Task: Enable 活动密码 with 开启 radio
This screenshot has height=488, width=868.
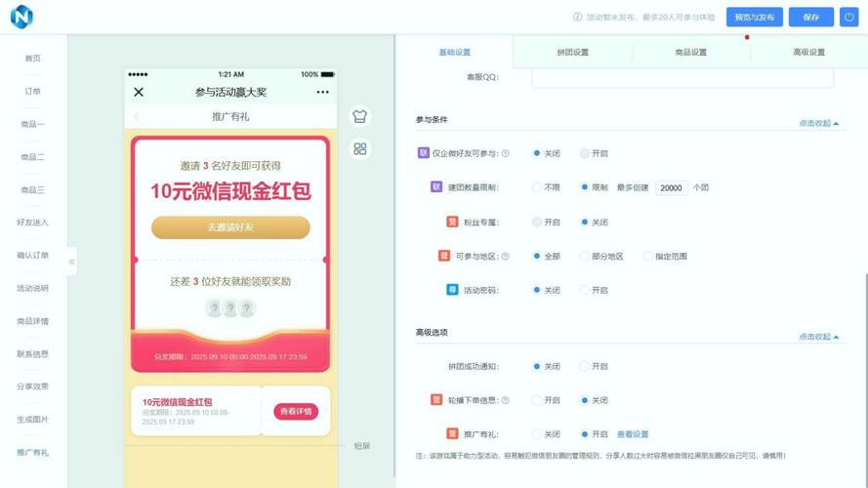Action: (584, 290)
